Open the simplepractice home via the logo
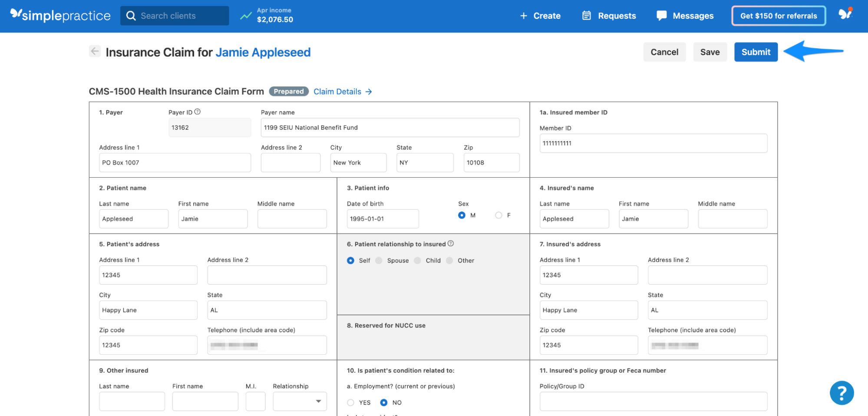This screenshot has height=416, width=868. pyautogui.click(x=60, y=15)
